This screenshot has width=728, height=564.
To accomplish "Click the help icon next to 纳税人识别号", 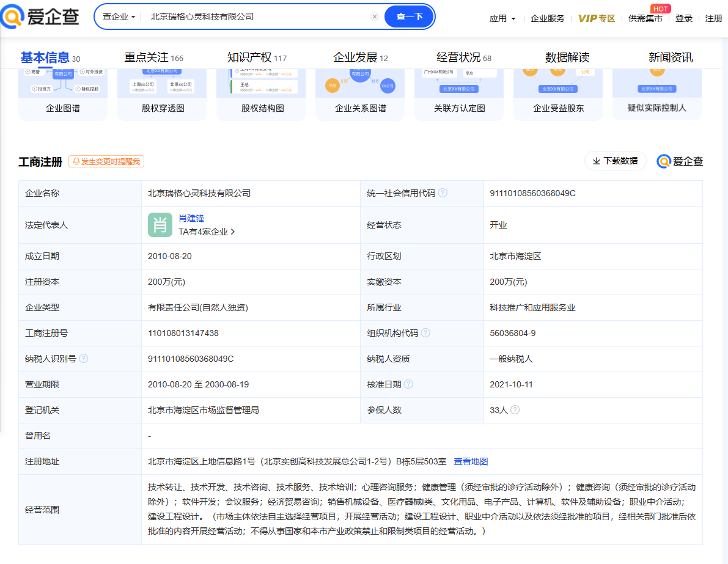I will coord(84,358).
